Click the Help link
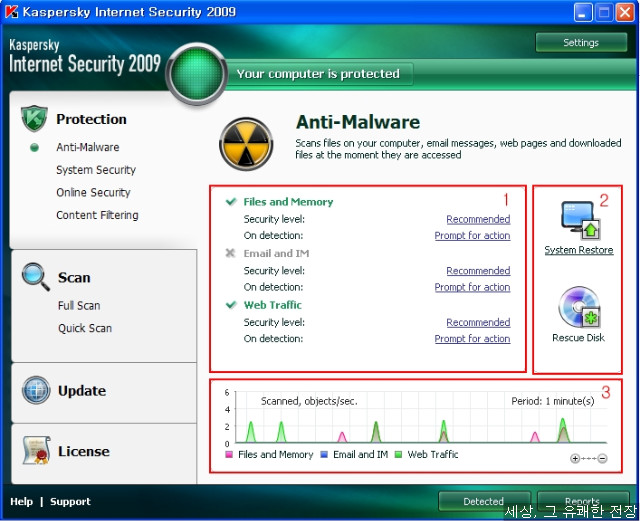 click(21, 501)
